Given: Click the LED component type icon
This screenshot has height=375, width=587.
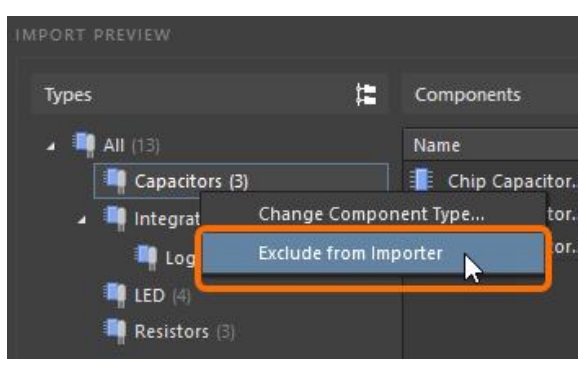Looking at the screenshot, I should (115, 295).
